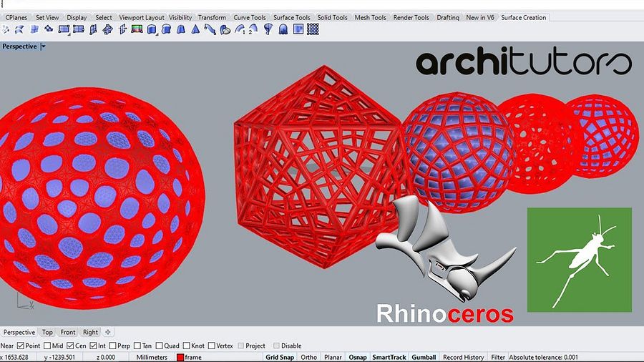The height and width of the screenshot is (362, 644).
Task: Select the Loft surface tool
Action: click(166, 29)
